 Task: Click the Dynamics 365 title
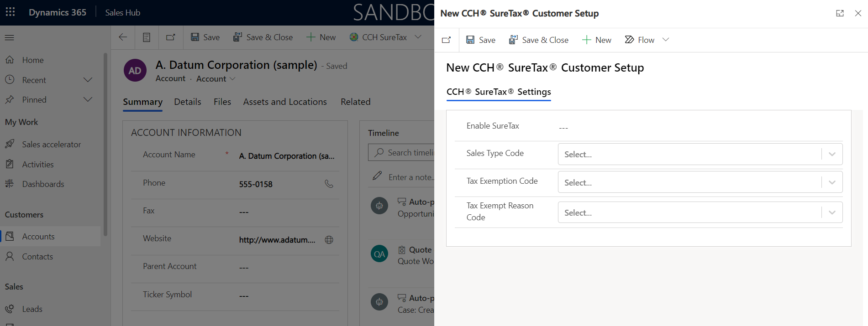click(x=58, y=13)
